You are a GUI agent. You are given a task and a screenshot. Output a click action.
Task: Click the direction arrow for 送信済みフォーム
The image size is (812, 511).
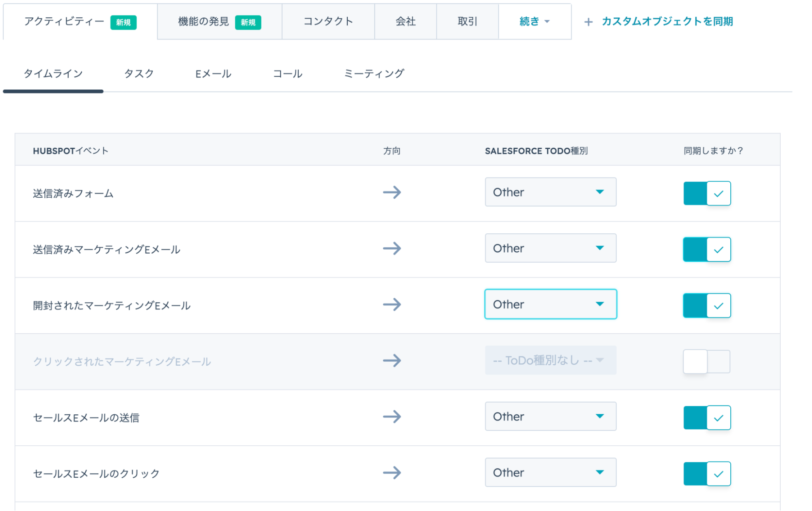[392, 192]
